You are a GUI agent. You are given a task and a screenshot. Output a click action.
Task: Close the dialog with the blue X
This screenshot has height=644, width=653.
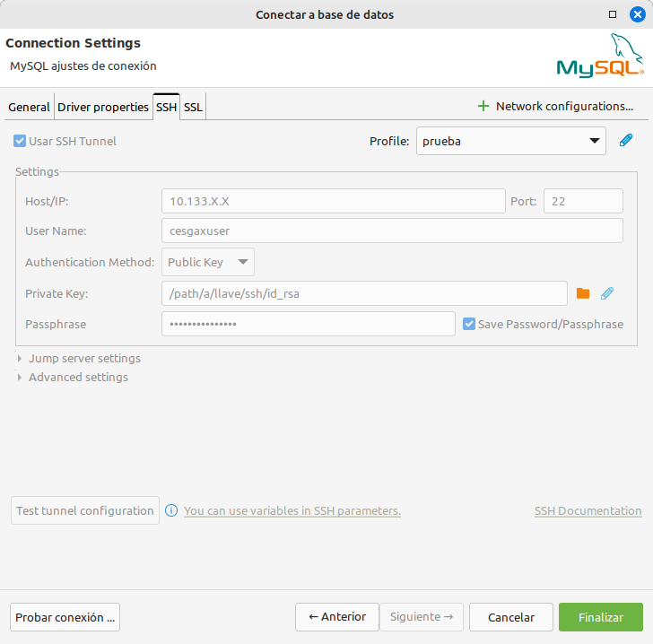click(637, 14)
